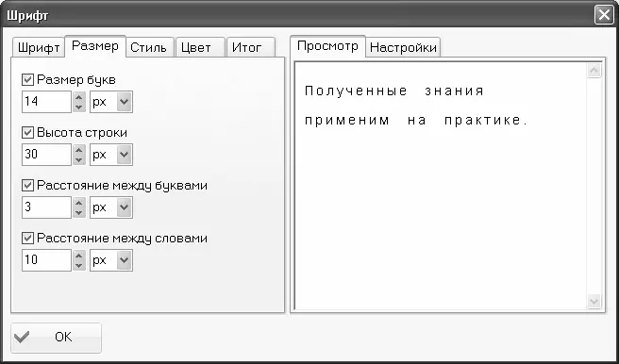Uncheck the Размер букв checkbox
Viewport: 619px width, 364px height.
pos(27,79)
